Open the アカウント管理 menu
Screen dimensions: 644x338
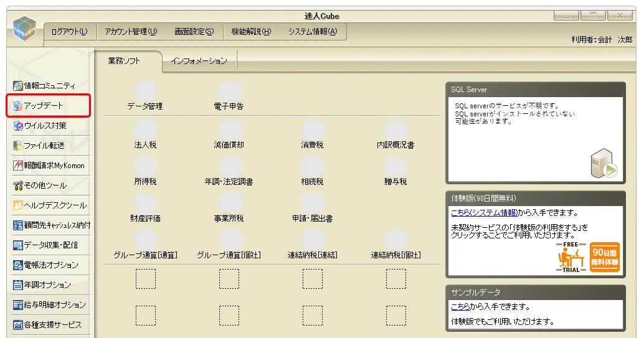pos(131,32)
